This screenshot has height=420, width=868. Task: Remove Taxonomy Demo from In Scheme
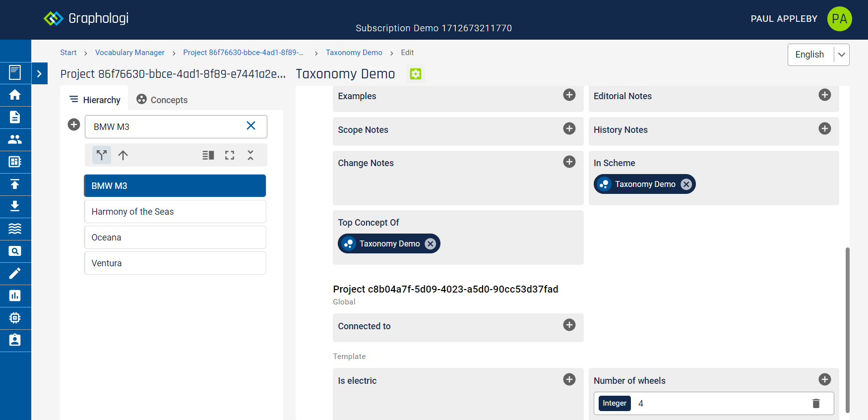click(x=686, y=184)
